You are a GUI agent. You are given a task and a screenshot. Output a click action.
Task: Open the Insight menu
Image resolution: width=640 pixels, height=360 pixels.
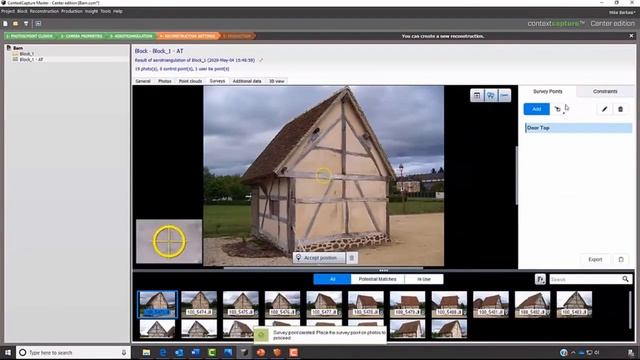[91, 11]
